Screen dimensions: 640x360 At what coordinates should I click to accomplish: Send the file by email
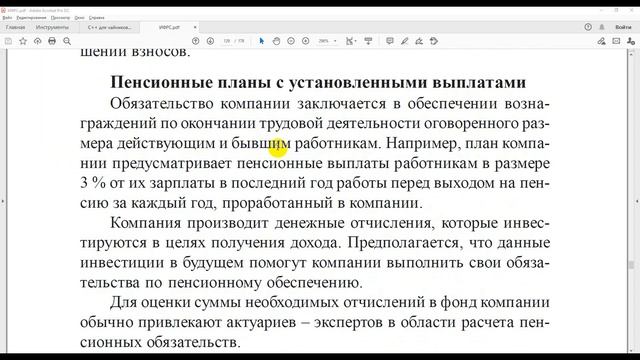pyautogui.click(x=616, y=41)
